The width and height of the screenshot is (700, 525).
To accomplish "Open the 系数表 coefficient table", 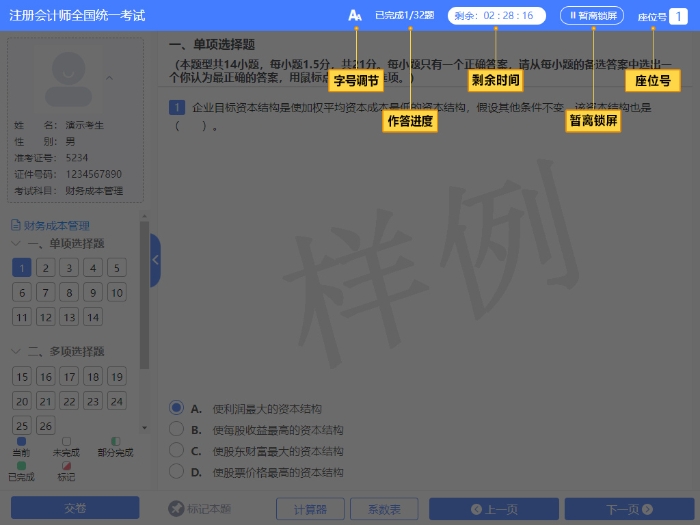I will (x=384, y=509).
